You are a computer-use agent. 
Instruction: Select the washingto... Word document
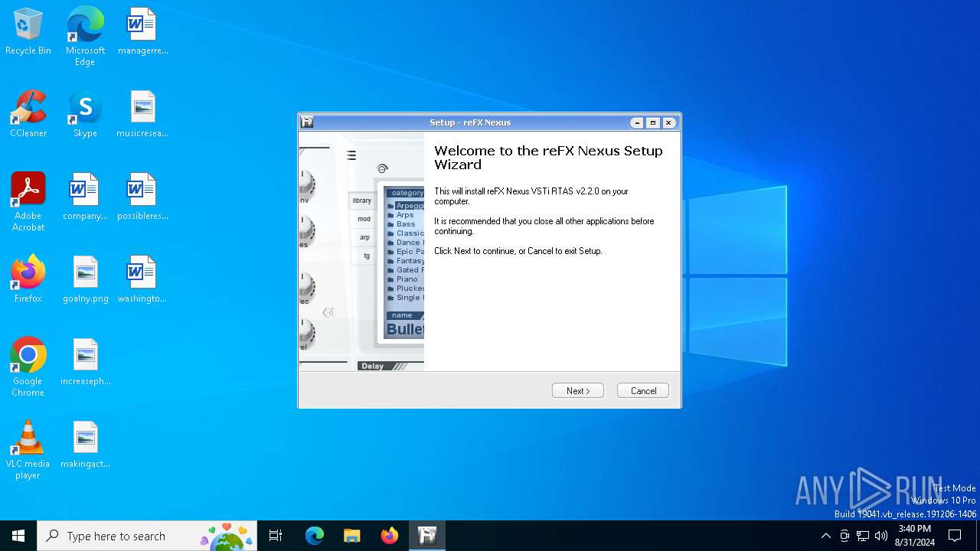142,280
